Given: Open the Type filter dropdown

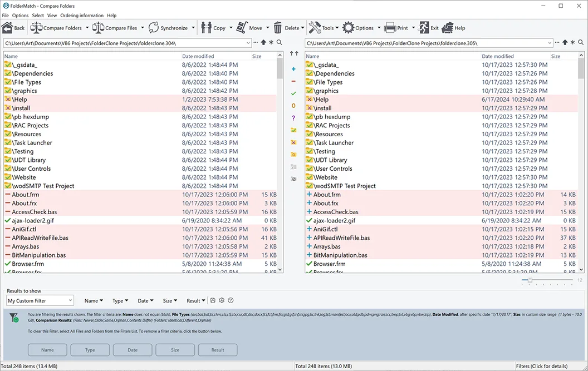Looking at the screenshot, I should [120, 300].
